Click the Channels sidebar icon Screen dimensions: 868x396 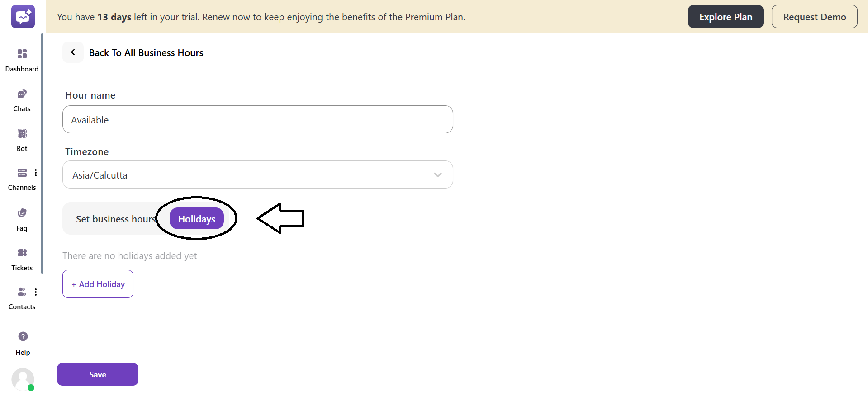(x=22, y=173)
